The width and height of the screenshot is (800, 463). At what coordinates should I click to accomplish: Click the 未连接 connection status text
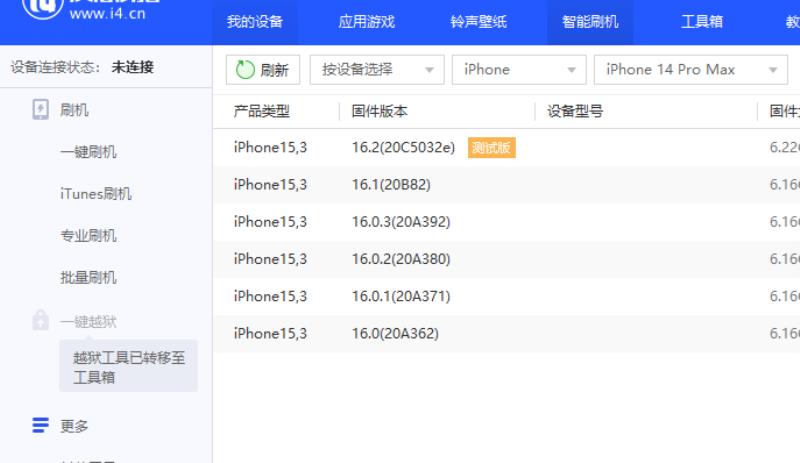click(x=133, y=67)
